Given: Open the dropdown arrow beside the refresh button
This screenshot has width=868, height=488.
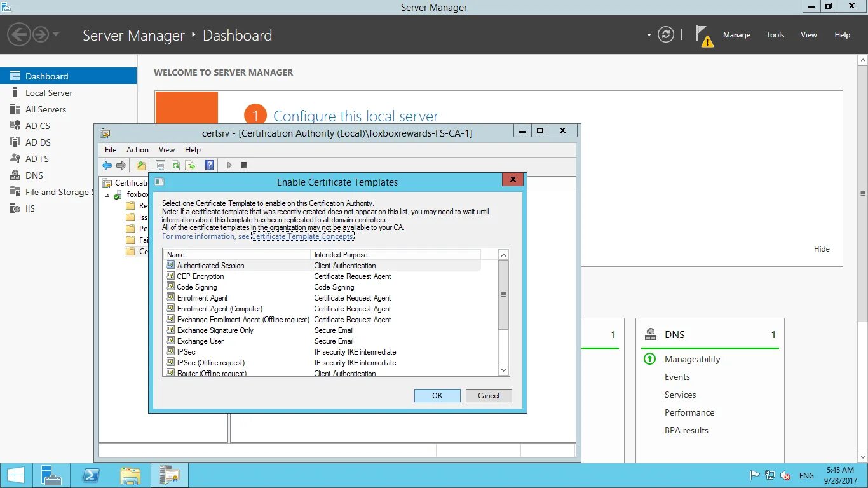Looking at the screenshot, I should coord(649,35).
